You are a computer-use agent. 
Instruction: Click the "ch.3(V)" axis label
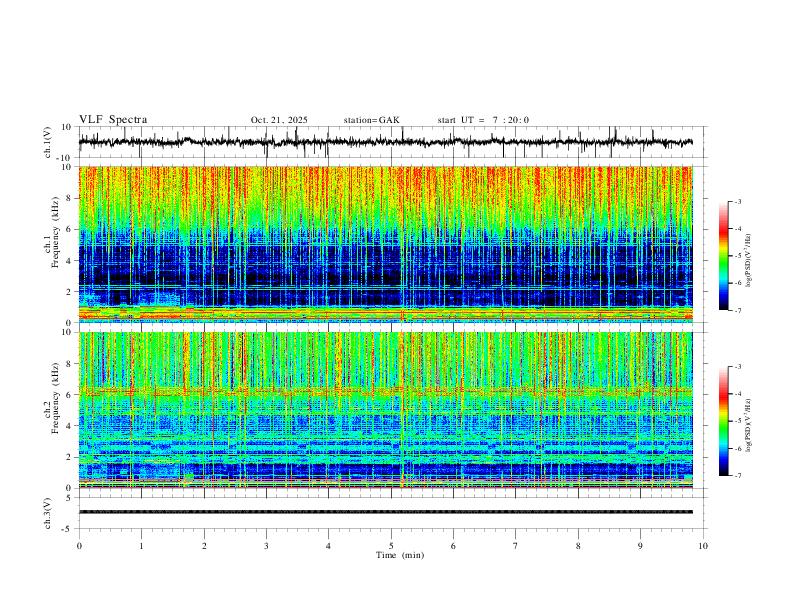pyautogui.click(x=48, y=513)
